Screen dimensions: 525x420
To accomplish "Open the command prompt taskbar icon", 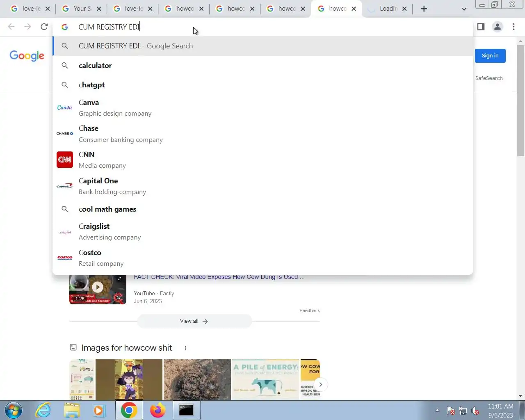I will (186, 410).
